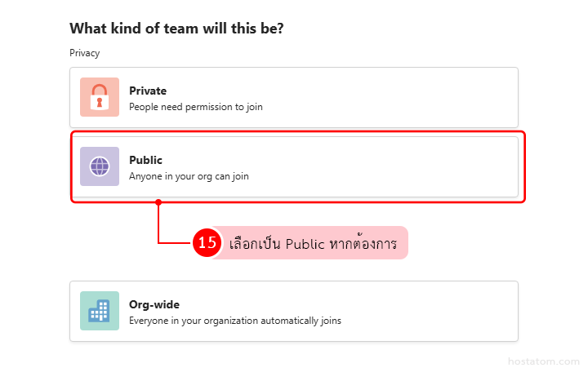
Task: Click the Org-wide building icon
Action: (x=100, y=311)
